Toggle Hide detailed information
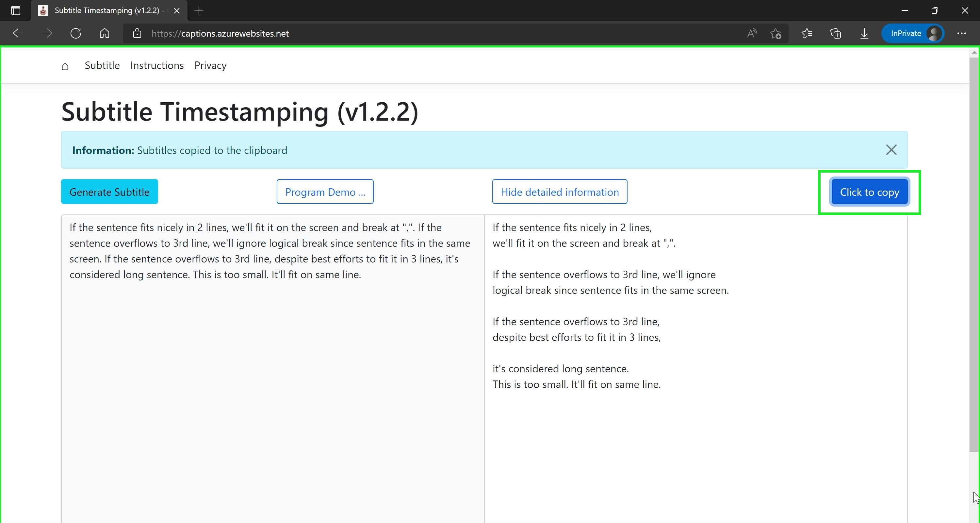Screen dimensions: 980x523 point(560,192)
